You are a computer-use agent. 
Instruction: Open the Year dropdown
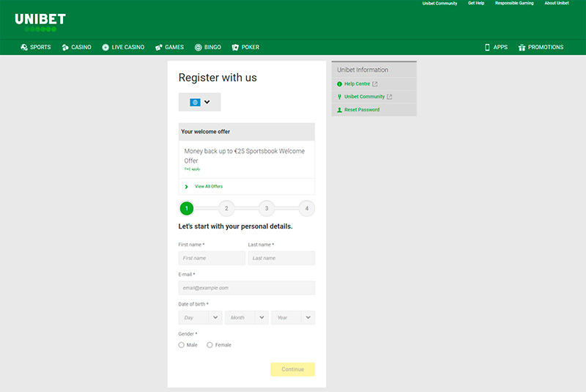click(293, 318)
